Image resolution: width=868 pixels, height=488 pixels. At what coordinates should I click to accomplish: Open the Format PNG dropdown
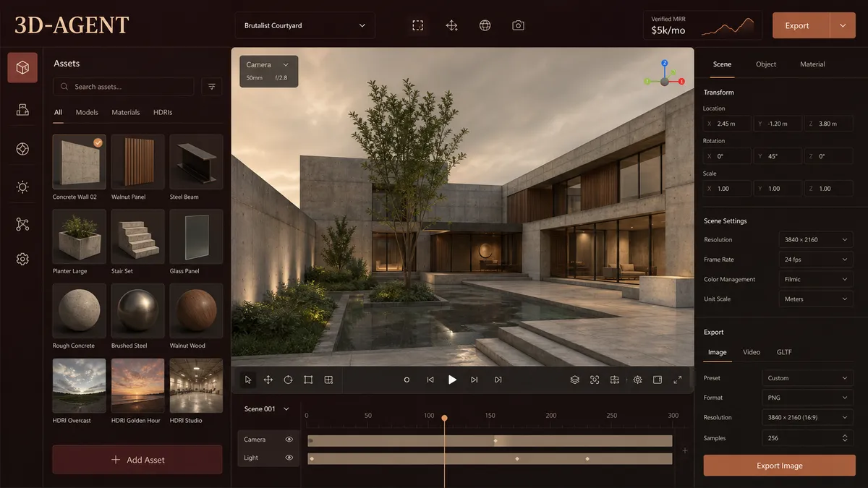(x=807, y=398)
